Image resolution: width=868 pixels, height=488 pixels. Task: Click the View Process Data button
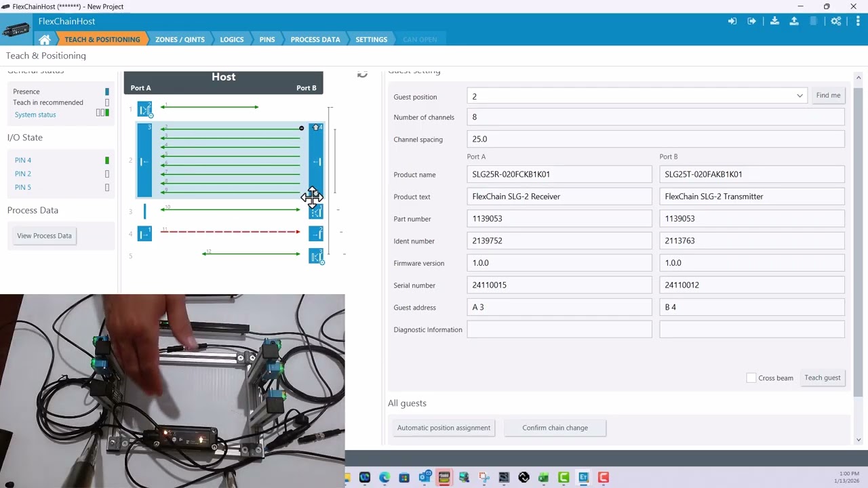(44, 236)
